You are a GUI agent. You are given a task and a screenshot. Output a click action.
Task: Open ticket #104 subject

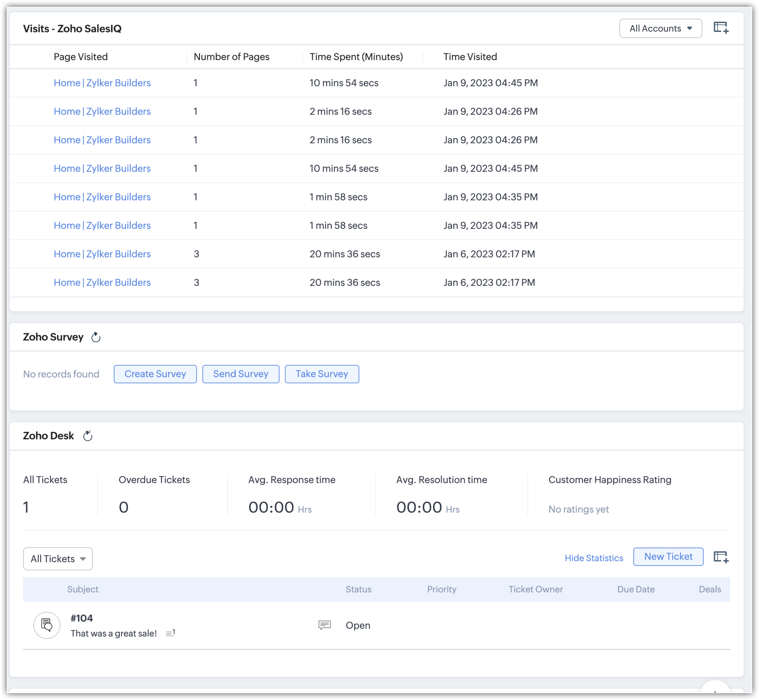[x=114, y=633]
